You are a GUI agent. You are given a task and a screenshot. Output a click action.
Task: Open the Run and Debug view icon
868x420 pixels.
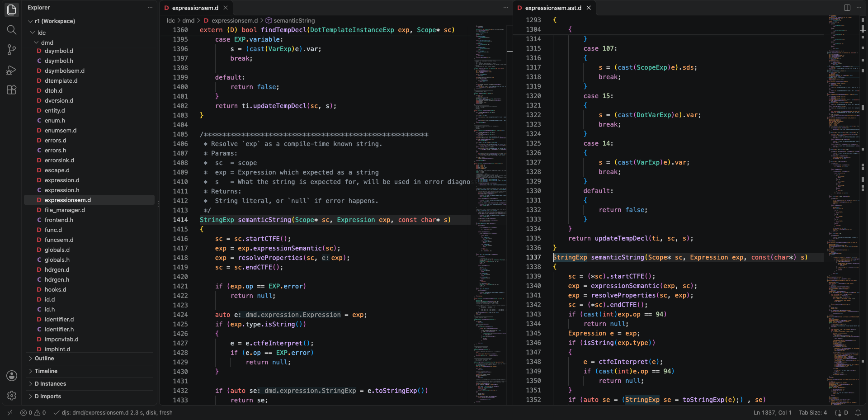12,70
